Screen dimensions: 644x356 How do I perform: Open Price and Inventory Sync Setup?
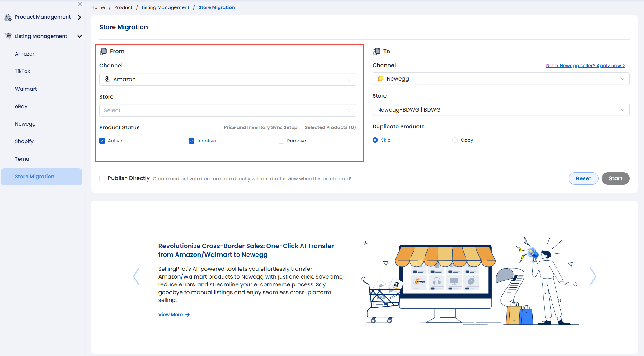coord(261,127)
